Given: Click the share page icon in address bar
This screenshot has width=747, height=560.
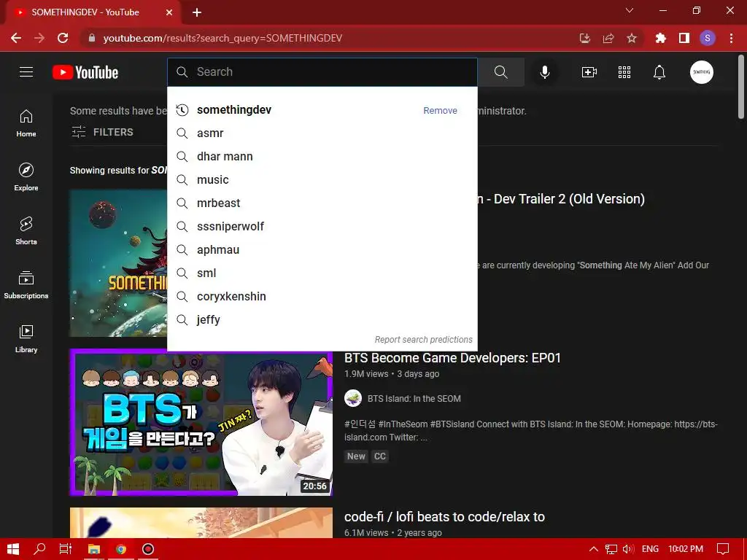Looking at the screenshot, I should [x=608, y=38].
